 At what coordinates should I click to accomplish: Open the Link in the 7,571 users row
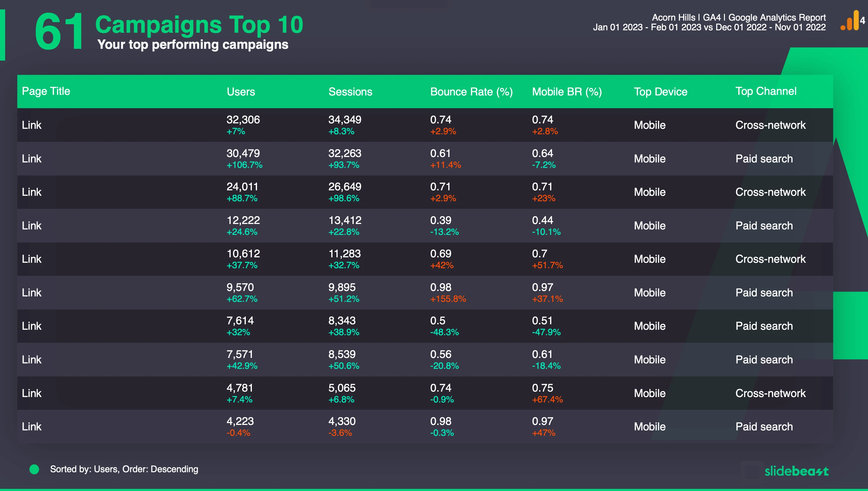[x=32, y=359]
